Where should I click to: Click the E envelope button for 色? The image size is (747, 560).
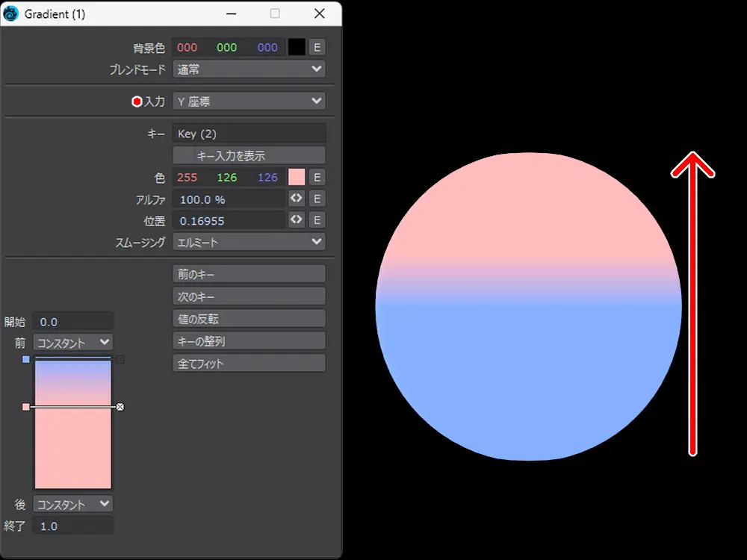317,177
